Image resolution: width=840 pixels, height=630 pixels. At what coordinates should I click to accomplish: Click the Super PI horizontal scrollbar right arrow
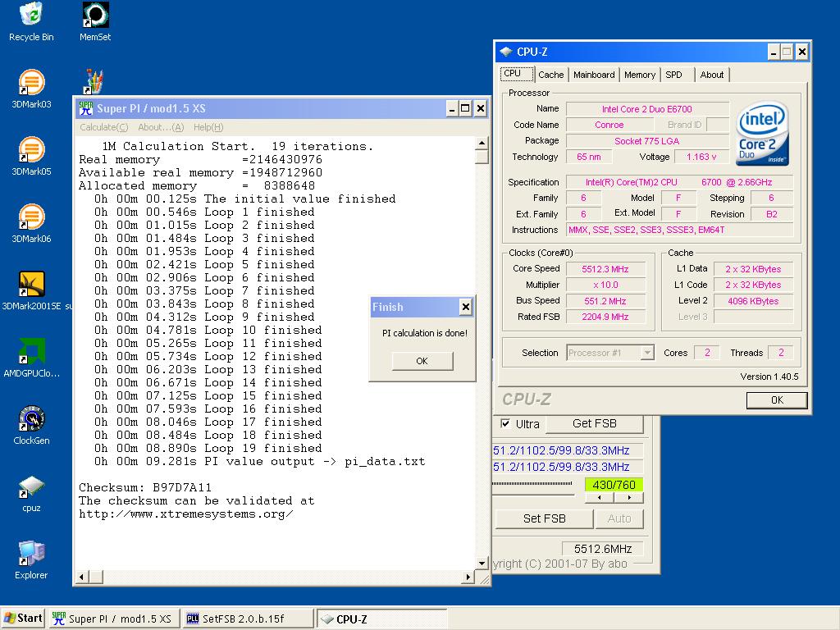(468, 577)
